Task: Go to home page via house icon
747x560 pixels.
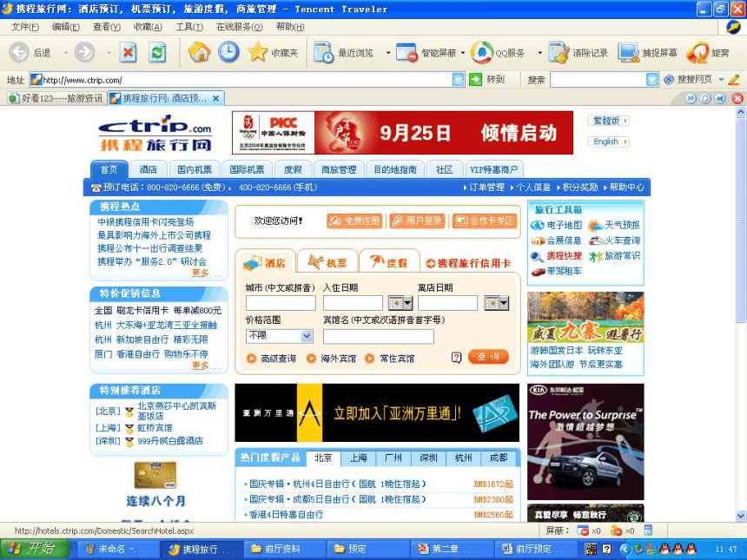Action: [x=200, y=52]
